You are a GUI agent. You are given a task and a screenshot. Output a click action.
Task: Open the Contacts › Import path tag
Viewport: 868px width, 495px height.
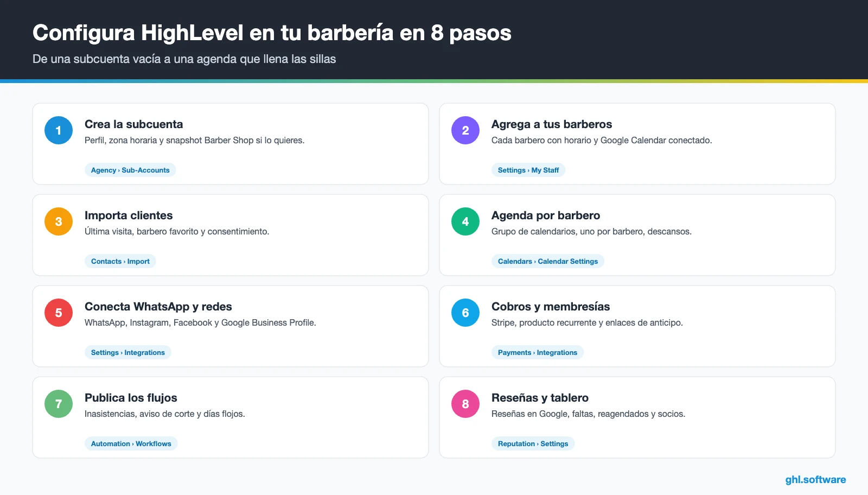[120, 261]
